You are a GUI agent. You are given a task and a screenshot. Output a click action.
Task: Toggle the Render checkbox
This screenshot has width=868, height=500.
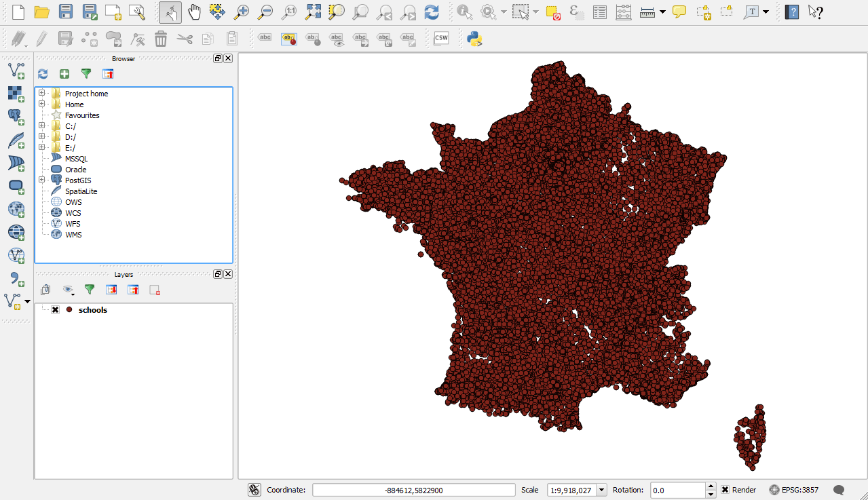pos(725,490)
